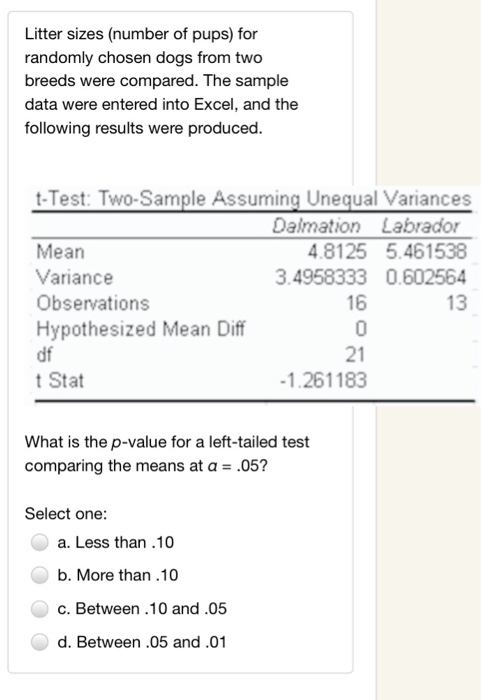Select the radio button for 'Less than .10'
The height and width of the screenshot is (700, 481).
click(x=40, y=542)
